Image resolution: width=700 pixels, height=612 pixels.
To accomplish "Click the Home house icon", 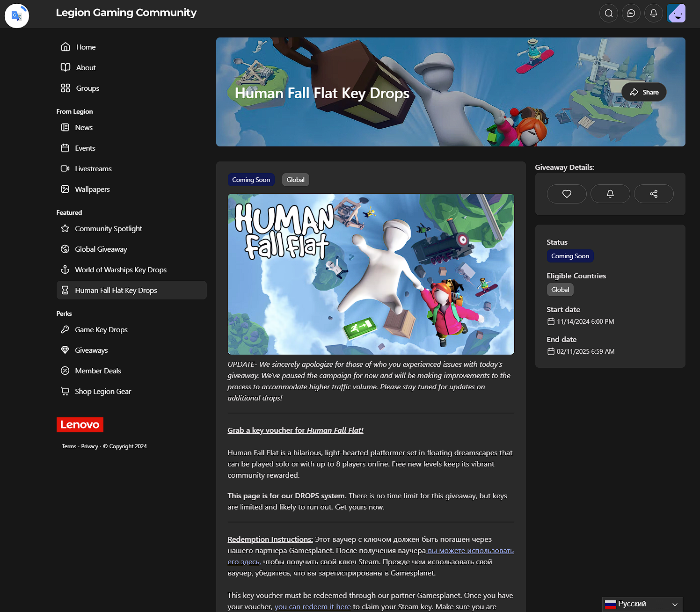I will click(66, 47).
